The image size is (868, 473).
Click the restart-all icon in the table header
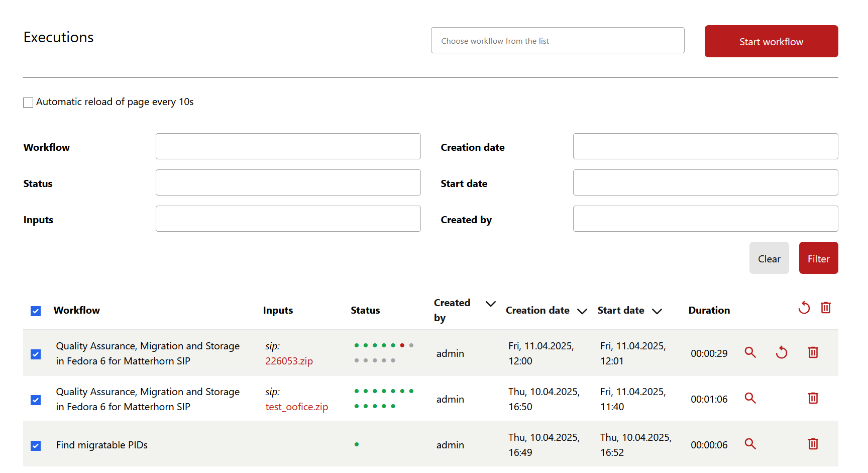pyautogui.click(x=804, y=307)
